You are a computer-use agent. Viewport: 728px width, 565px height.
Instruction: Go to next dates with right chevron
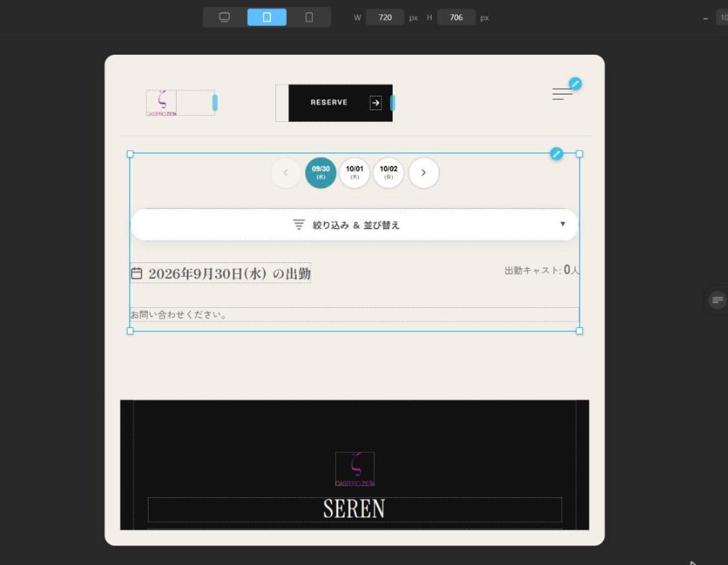[423, 173]
